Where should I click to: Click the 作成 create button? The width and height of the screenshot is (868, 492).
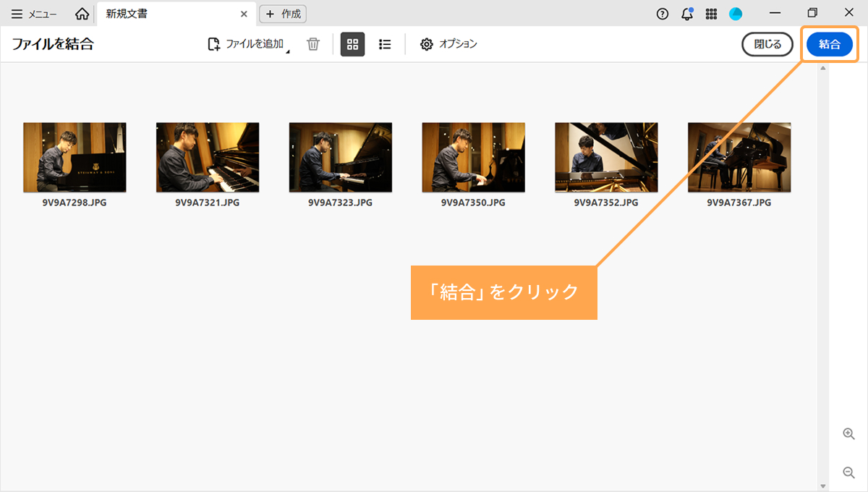pos(283,14)
